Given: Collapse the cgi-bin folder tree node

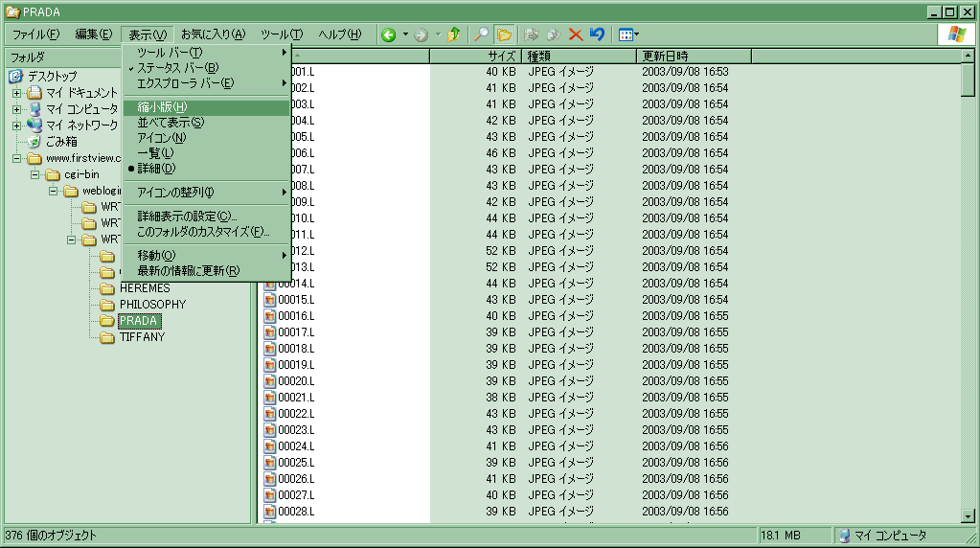Looking at the screenshot, I should click(x=34, y=174).
